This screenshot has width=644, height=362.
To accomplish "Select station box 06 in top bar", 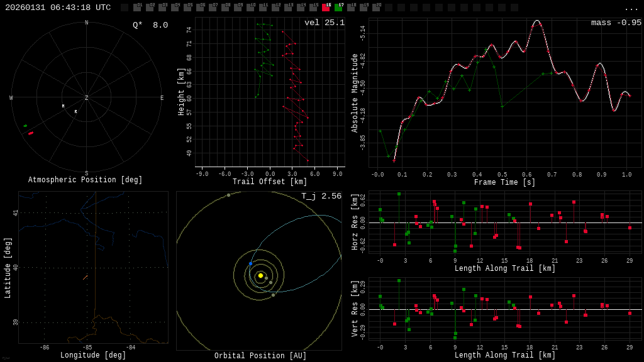I will (200, 7).
